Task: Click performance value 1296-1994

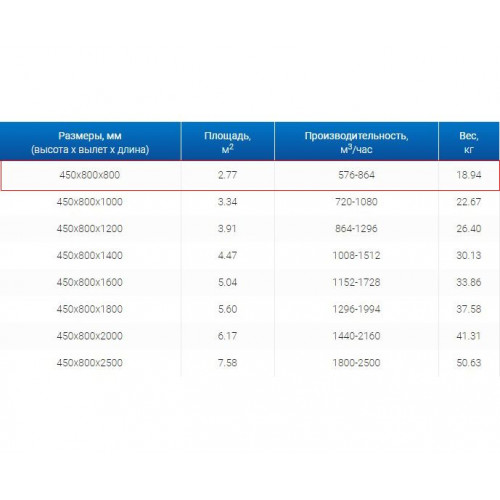Action: (x=356, y=309)
